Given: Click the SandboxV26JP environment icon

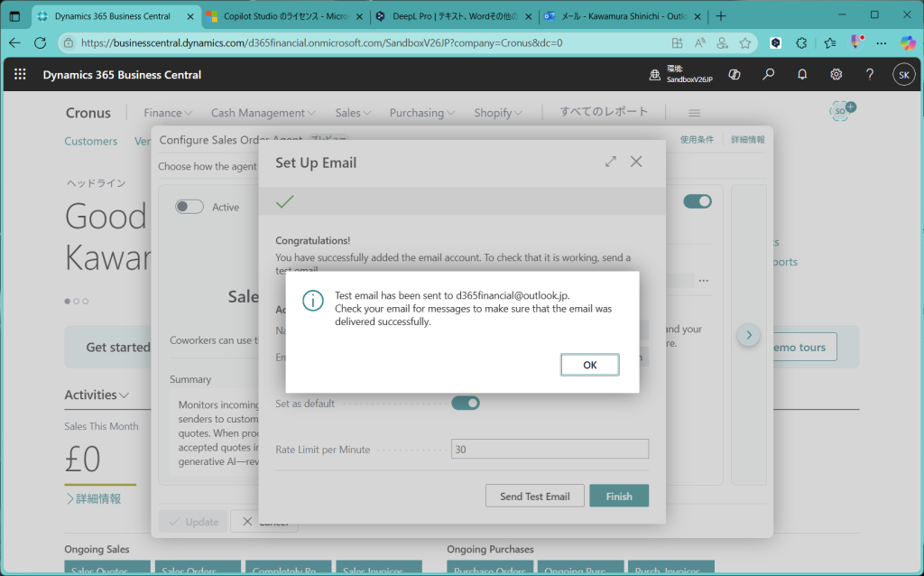Looking at the screenshot, I should (x=655, y=75).
